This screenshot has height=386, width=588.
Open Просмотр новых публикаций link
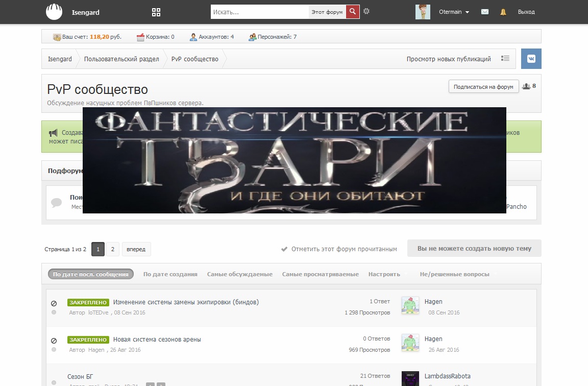(x=449, y=59)
